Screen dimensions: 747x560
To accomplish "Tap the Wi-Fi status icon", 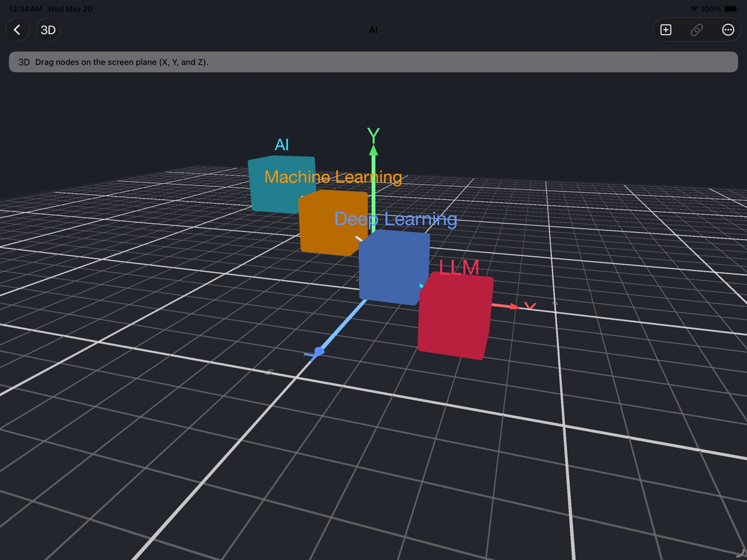I will pos(694,9).
